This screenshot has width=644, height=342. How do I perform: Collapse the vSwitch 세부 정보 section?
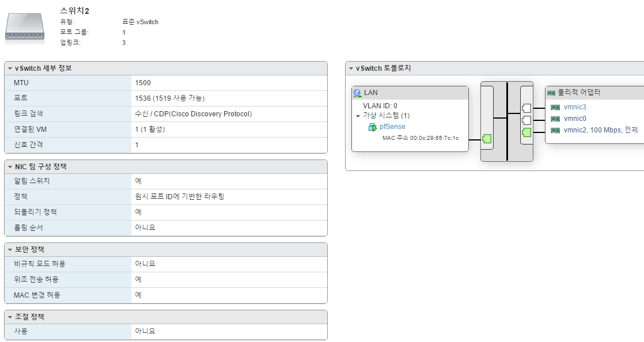[x=10, y=69]
